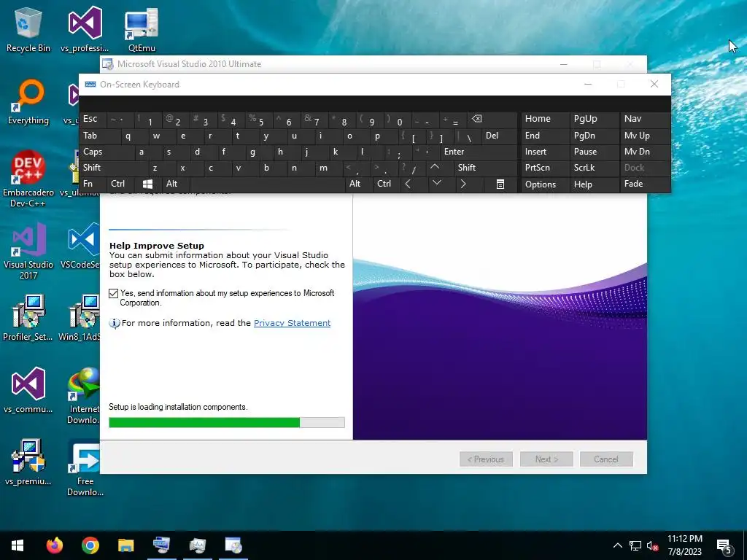Image resolution: width=747 pixels, height=560 pixels.
Task: Toggle the left Alt key on the keyboard
Action: pyautogui.click(x=176, y=184)
